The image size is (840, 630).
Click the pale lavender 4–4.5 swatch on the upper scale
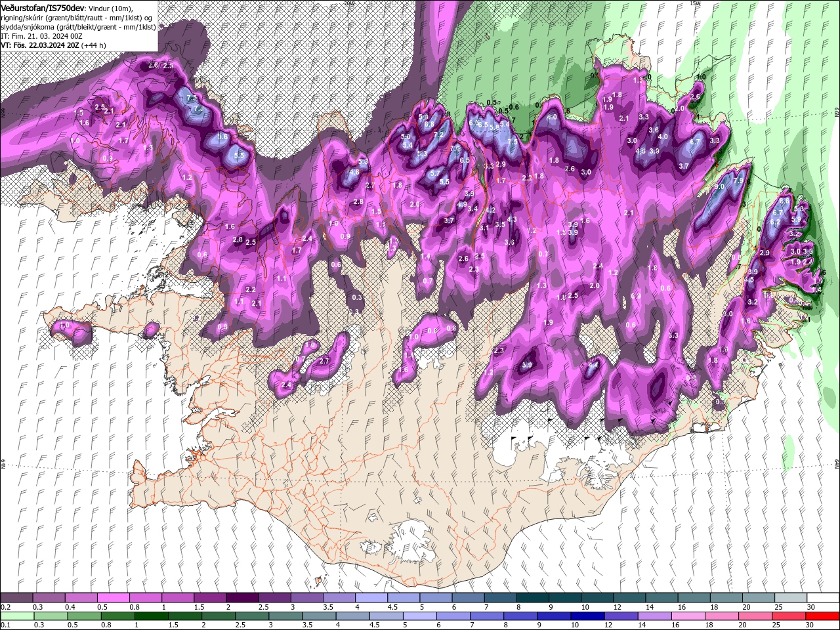[371, 598]
